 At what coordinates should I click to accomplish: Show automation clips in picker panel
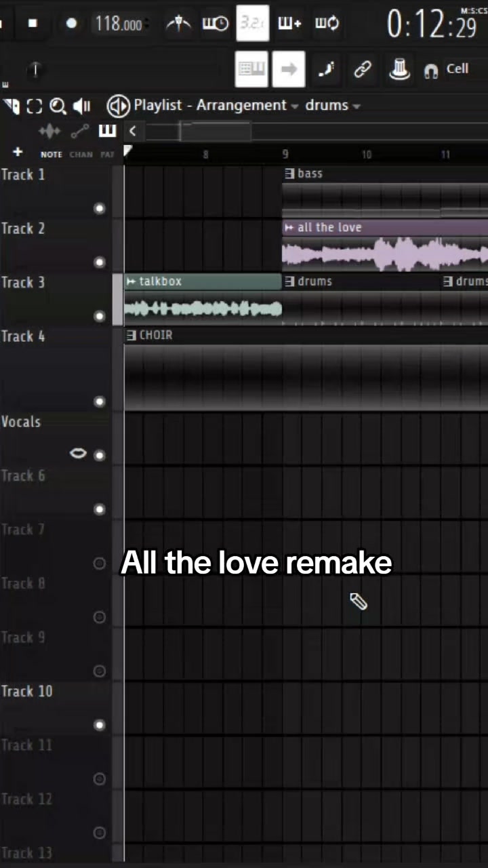point(79,132)
